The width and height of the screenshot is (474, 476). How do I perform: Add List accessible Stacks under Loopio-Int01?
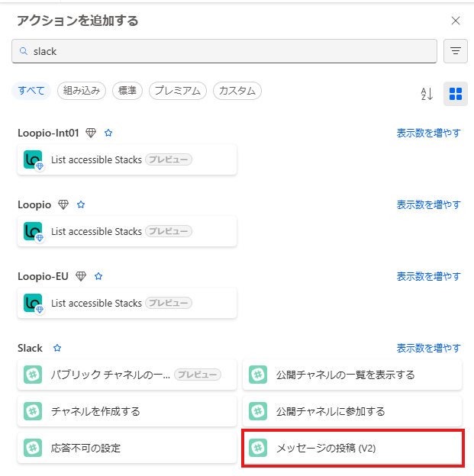(x=127, y=159)
